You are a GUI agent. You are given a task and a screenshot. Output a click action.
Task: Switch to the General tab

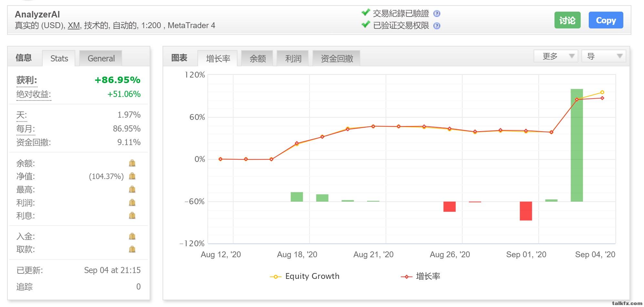(101, 58)
